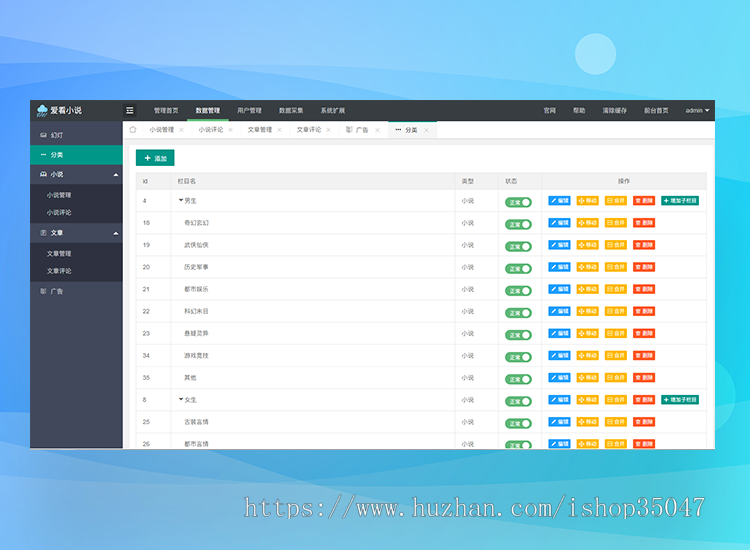
Task: Edit the 男生 category row
Action: click(x=559, y=201)
